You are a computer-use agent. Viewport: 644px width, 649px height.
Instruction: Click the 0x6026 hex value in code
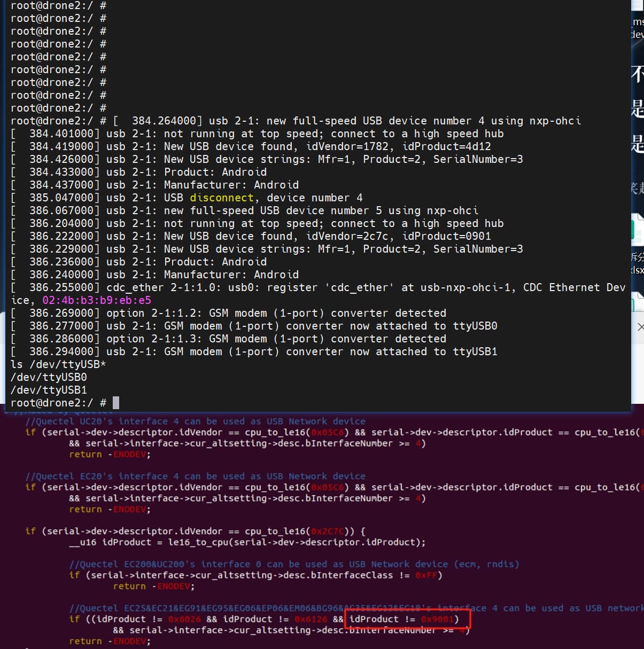click(184, 619)
